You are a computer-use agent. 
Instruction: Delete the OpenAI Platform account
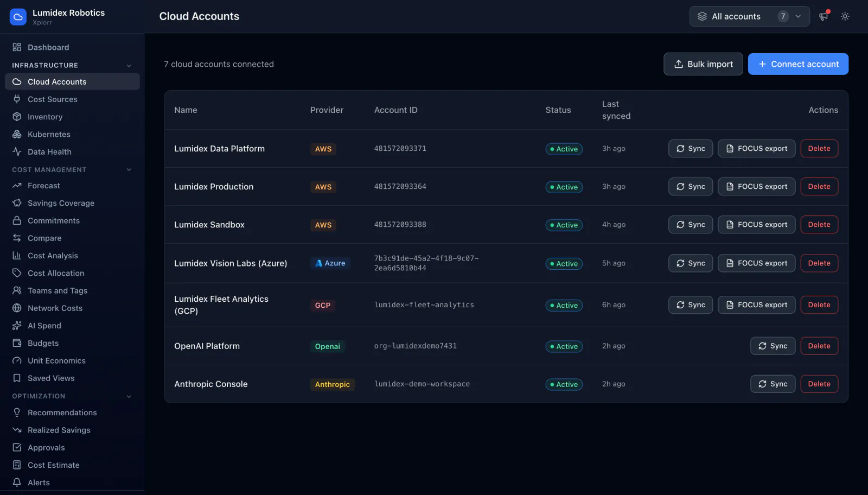point(819,346)
